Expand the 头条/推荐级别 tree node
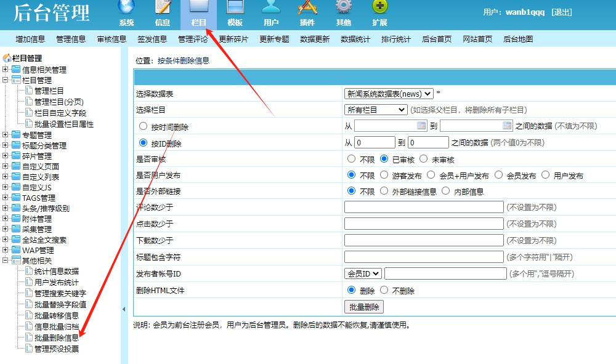 5,208
